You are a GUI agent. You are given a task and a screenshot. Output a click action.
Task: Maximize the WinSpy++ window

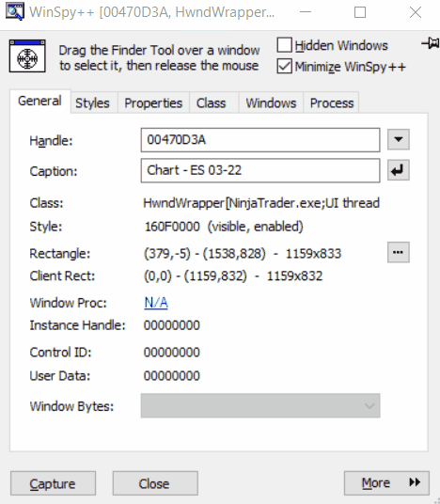360,12
